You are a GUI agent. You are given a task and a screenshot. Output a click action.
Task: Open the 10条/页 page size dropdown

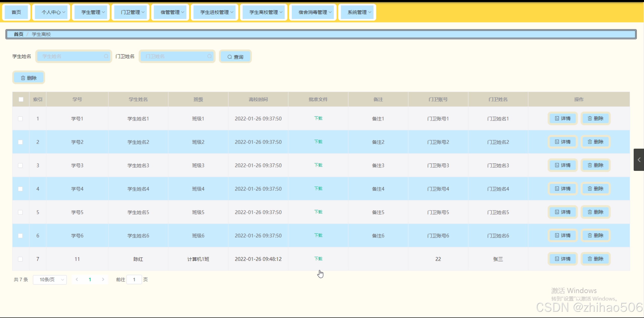click(x=50, y=280)
